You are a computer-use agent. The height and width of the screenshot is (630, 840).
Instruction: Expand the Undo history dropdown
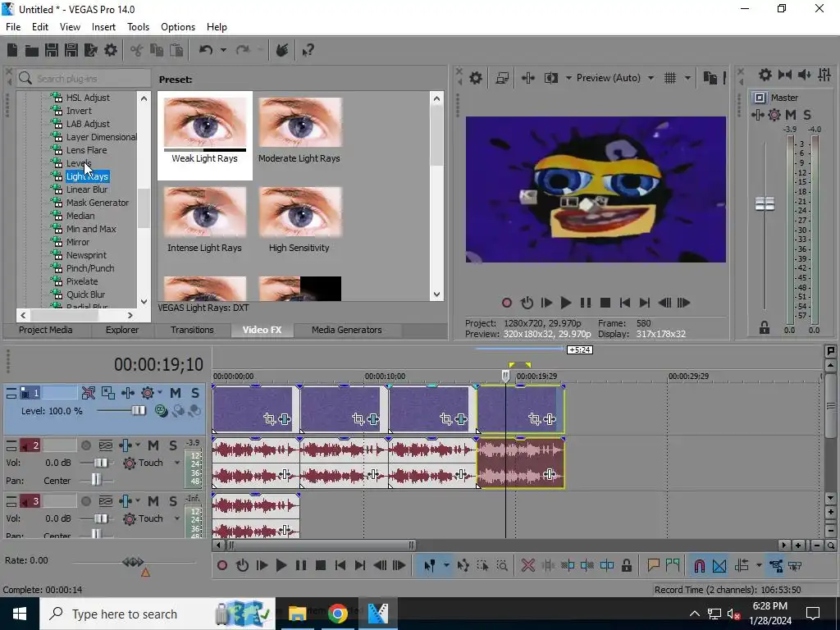click(223, 50)
